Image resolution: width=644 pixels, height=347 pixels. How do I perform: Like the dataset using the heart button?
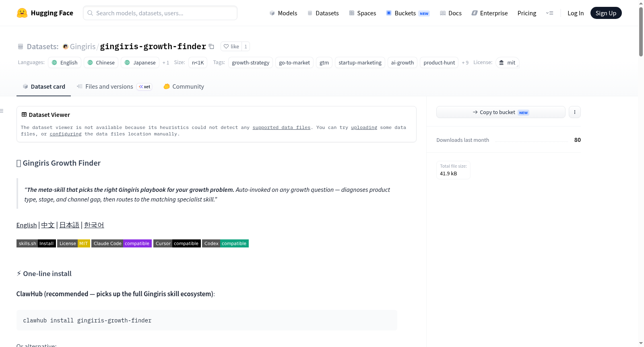(231, 46)
